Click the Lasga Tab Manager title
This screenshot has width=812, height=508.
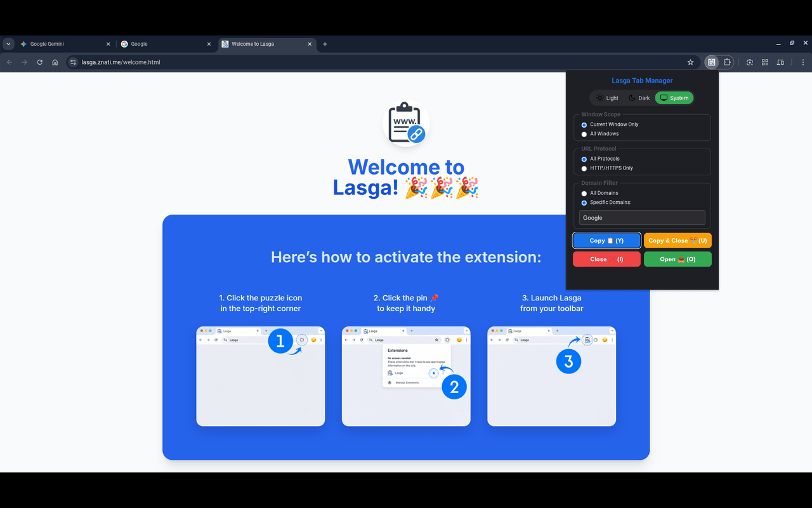click(642, 81)
